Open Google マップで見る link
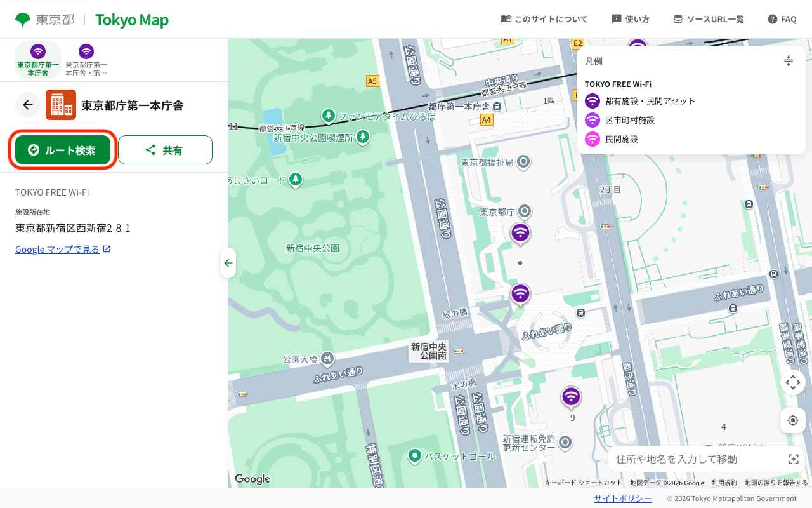This screenshot has width=812, height=508. (x=63, y=250)
